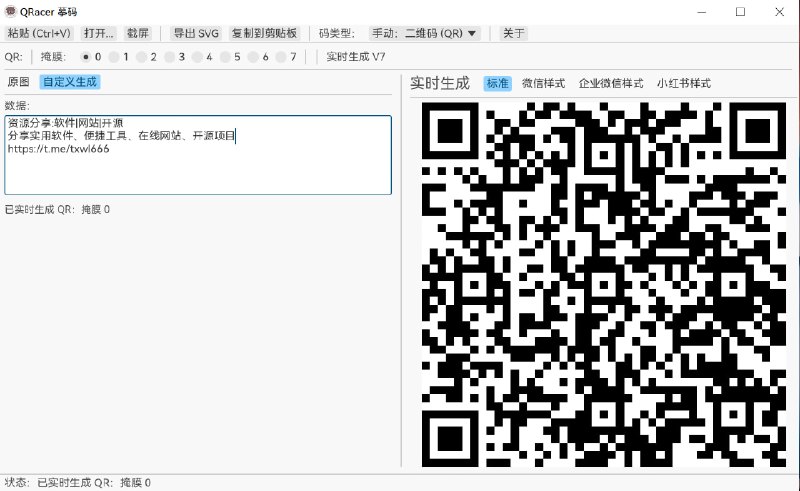800x491 pixels.
Task: Click the QRacer app icon in title bar
Action: 10,11
